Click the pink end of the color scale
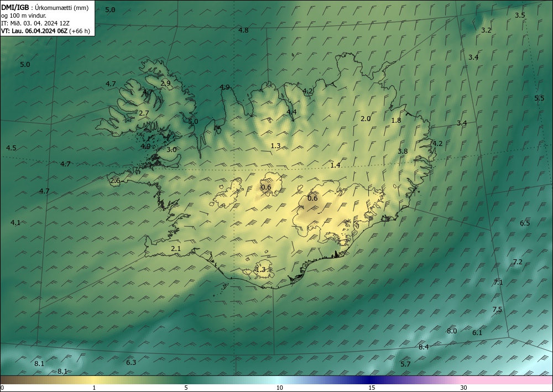Image resolution: width=553 pixels, height=392 pixels. click(x=508, y=380)
